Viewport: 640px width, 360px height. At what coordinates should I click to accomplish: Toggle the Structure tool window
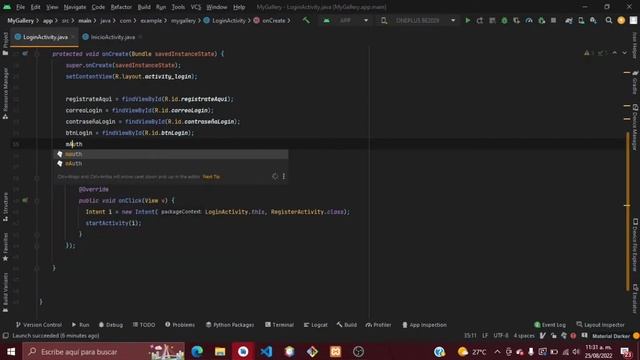tap(5, 207)
